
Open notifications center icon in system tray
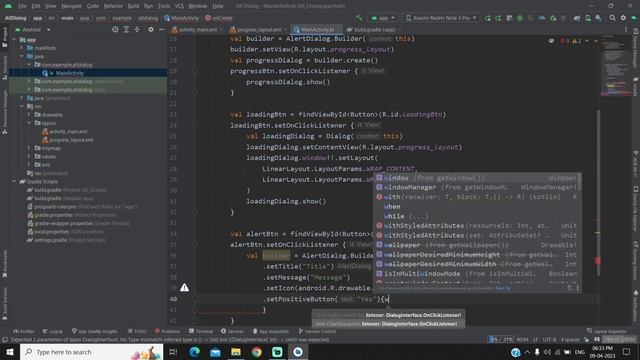626,352
